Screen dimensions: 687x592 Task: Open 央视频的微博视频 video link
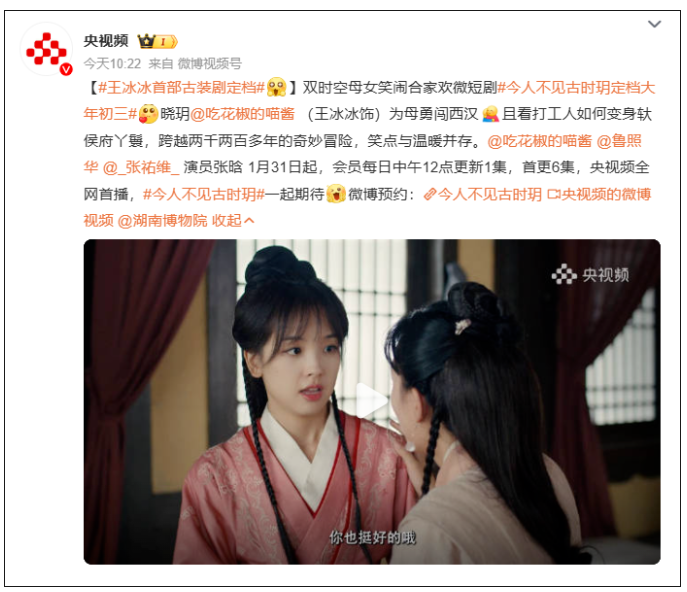pyautogui.click(x=368, y=207)
